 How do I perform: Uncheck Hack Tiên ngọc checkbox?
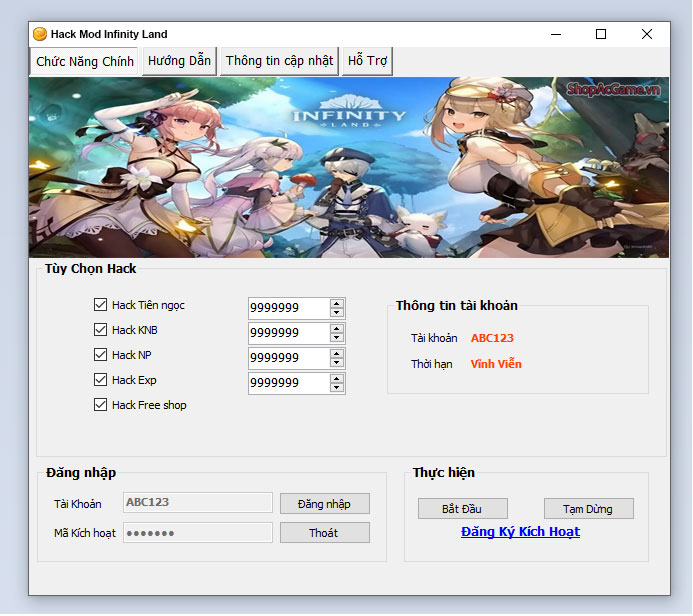click(100, 305)
